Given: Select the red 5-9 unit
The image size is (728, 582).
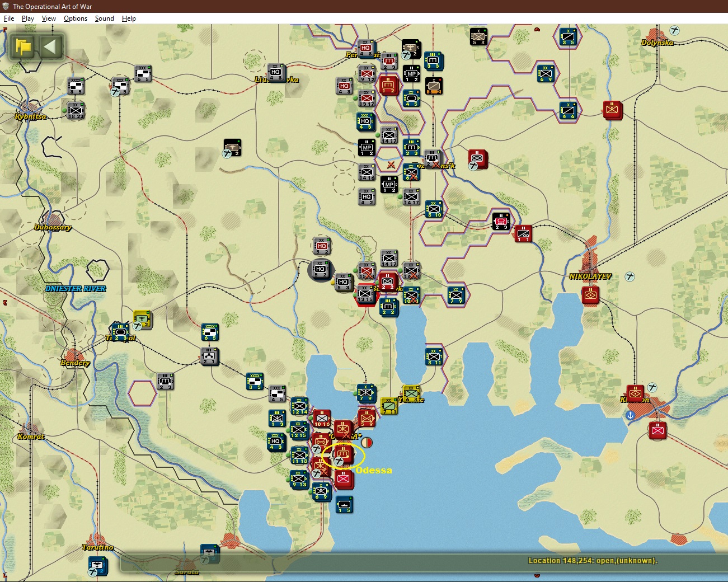Looking at the screenshot, I should pos(367,419).
